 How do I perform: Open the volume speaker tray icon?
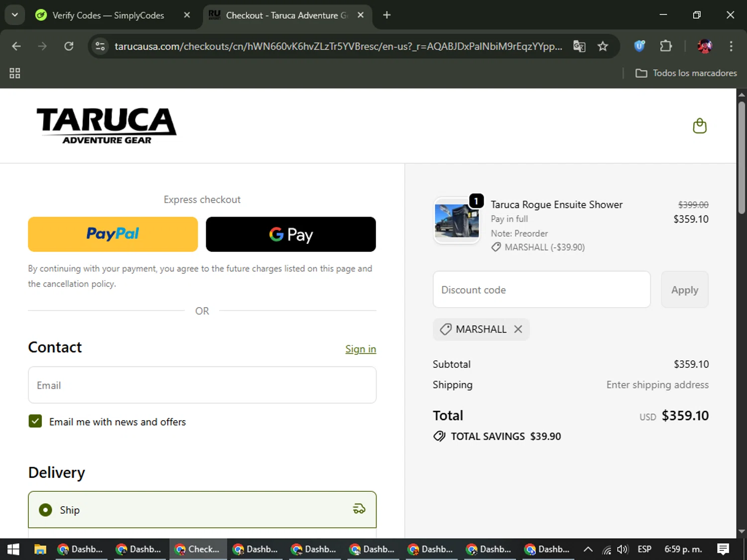[x=622, y=550]
